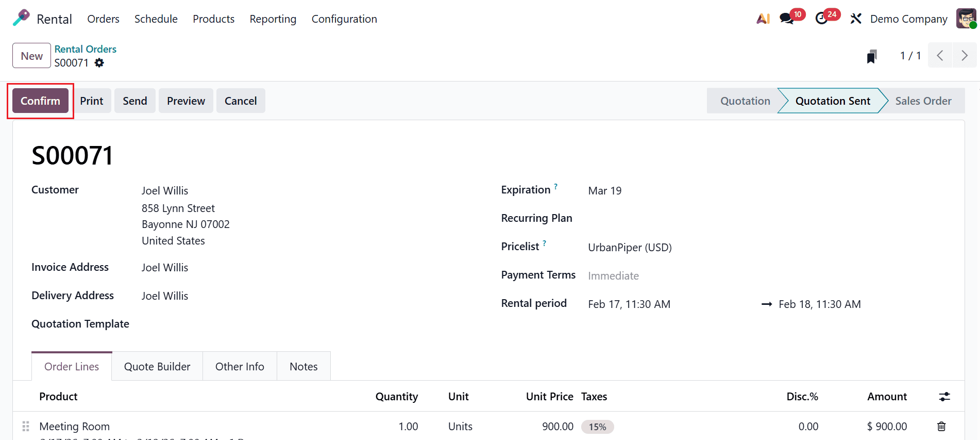Click the Unit Price column header
This screenshot has height=440, width=980.
click(x=549, y=396)
